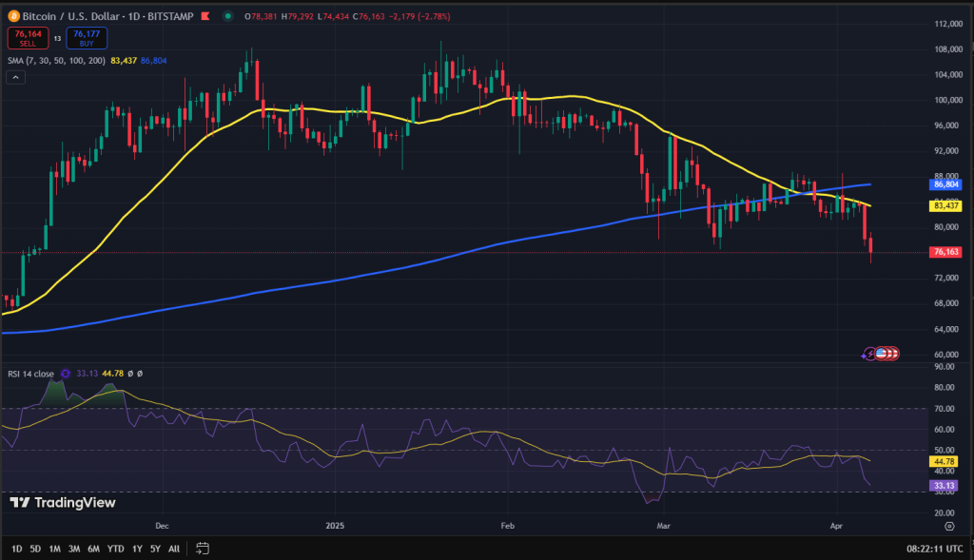
Task: Click the 2025 date axis label
Action: pos(335,526)
